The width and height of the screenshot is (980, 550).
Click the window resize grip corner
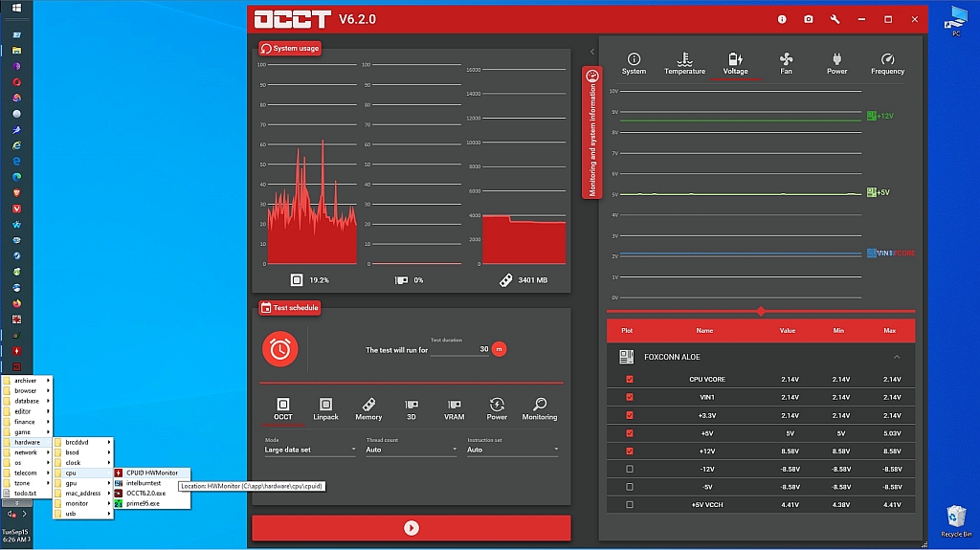click(924, 544)
